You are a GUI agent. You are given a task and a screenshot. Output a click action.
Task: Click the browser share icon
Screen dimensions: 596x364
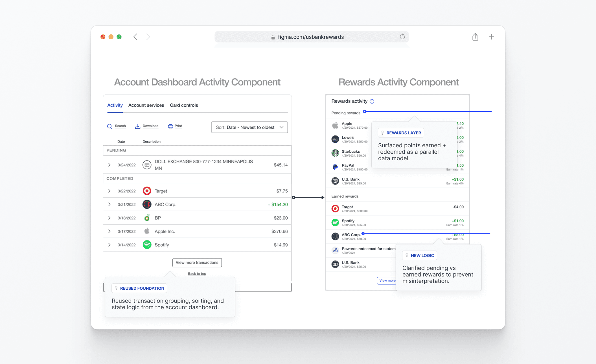click(475, 37)
